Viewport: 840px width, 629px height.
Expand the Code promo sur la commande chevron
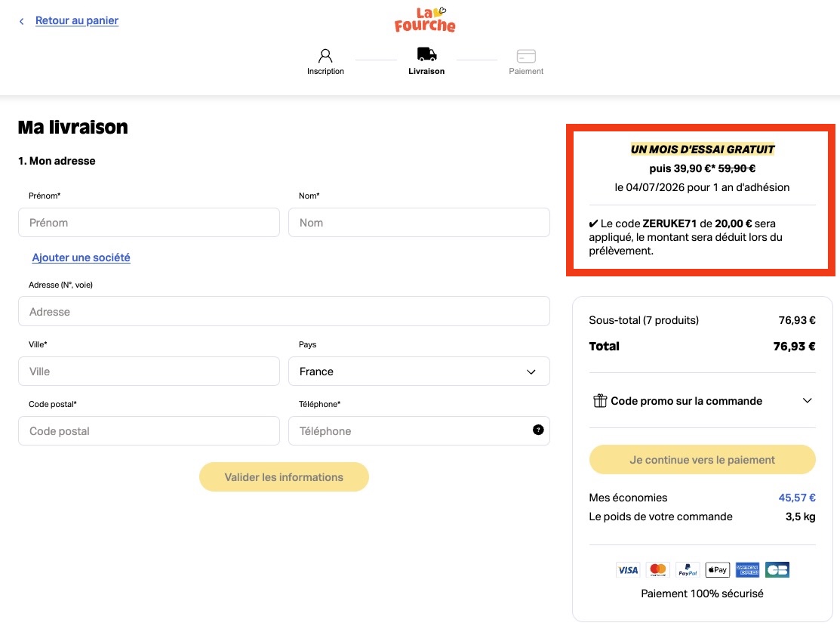click(808, 401)
